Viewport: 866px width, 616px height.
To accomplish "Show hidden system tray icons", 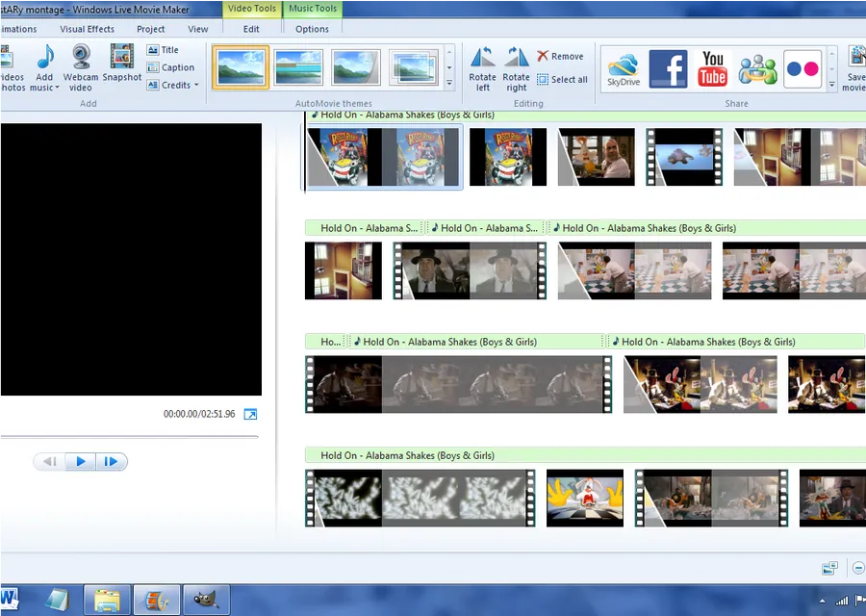I will click(822, 602).
